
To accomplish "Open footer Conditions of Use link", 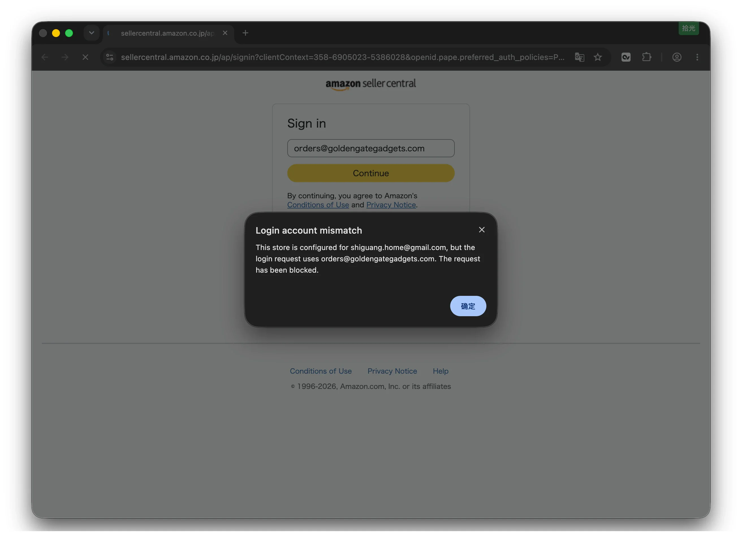I will pos(321,371).
